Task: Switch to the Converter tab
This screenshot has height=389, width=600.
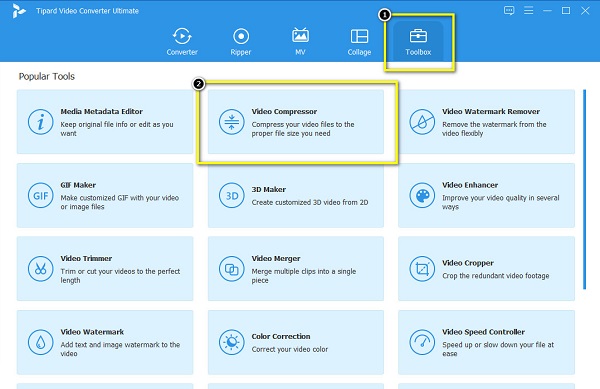Action: (x=182, y=41)
